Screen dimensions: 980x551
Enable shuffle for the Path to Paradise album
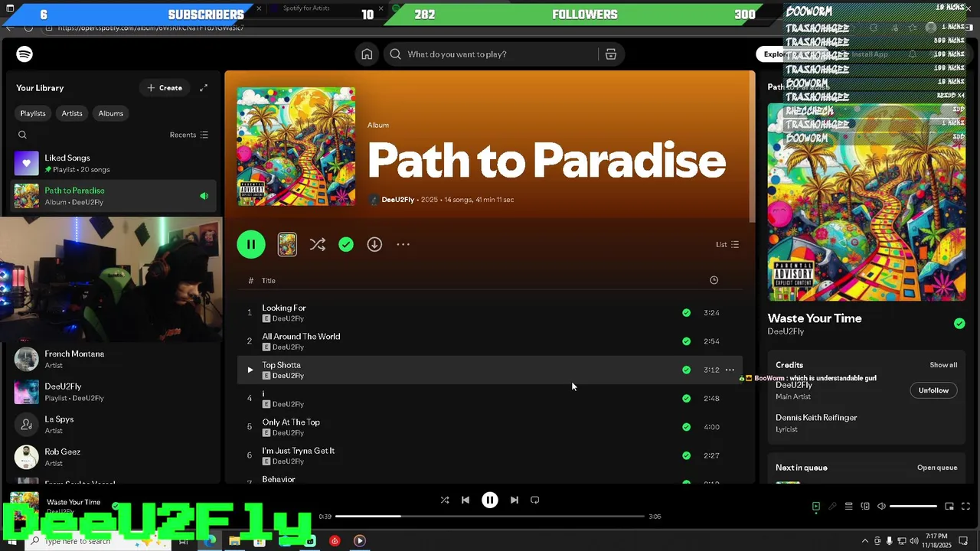pos(317,244)
